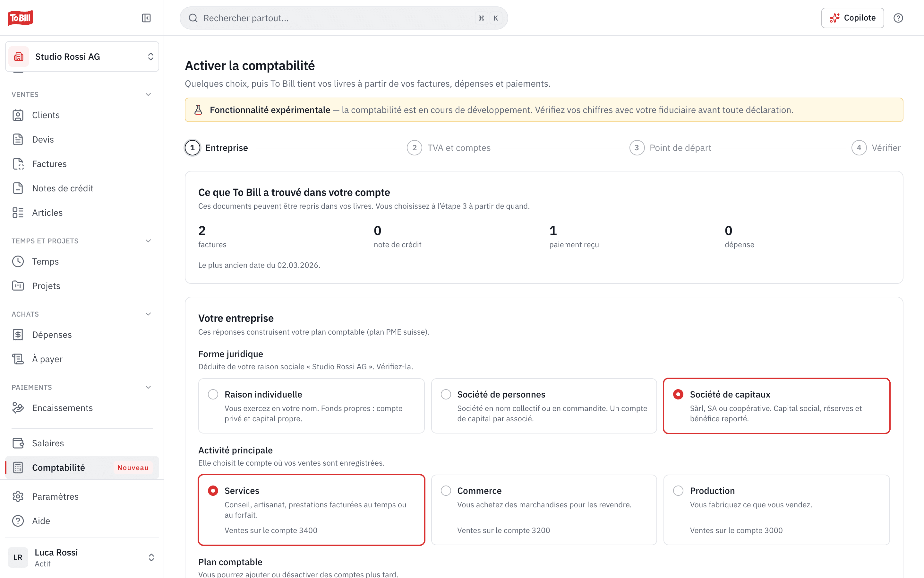This screenshot has height=578, width=924.
Task: Open the Copilote assistant
Action: [852, 18]
